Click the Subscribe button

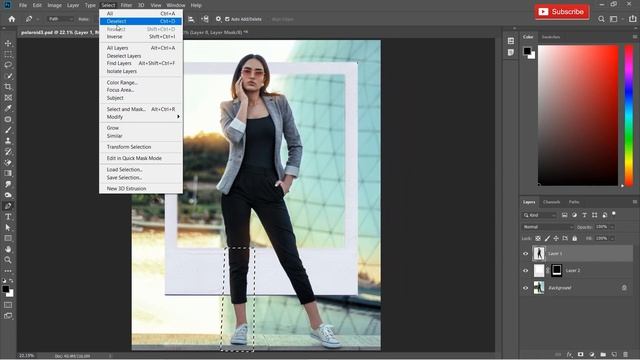(x=562, y=12)
